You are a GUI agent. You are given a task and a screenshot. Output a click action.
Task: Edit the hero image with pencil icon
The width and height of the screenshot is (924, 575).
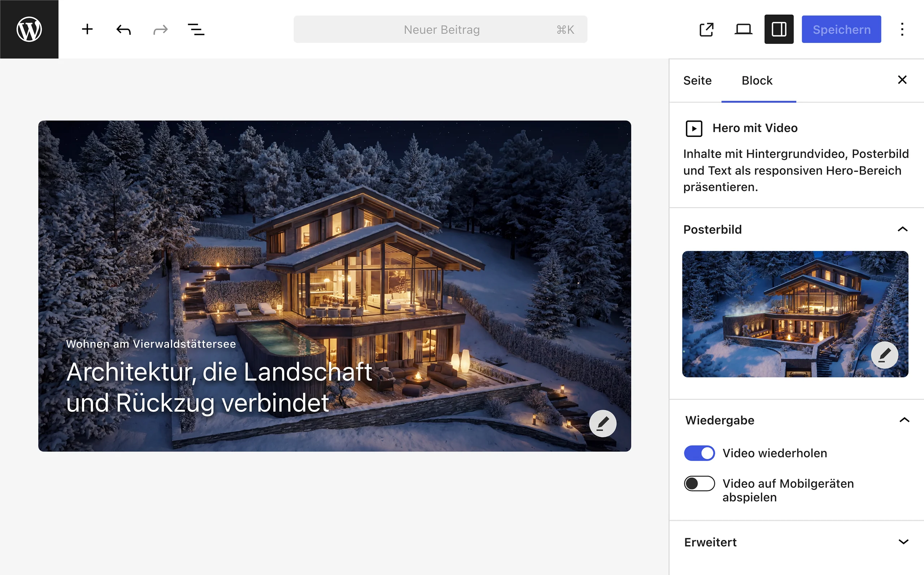click(602, 423)
